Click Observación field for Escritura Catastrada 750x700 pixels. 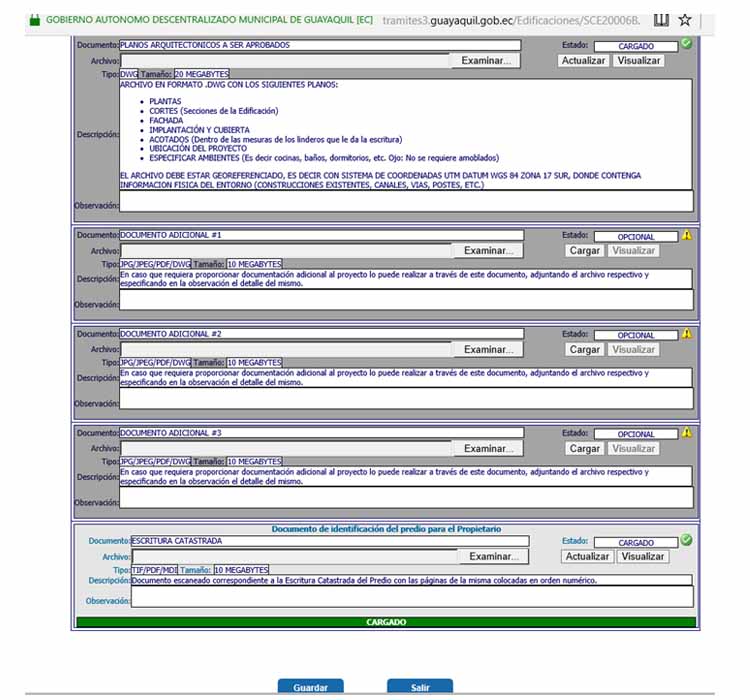coord(412,597)
